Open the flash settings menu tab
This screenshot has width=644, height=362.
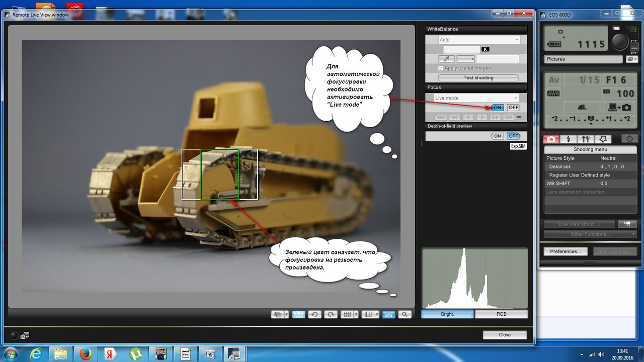click(569, 139)
